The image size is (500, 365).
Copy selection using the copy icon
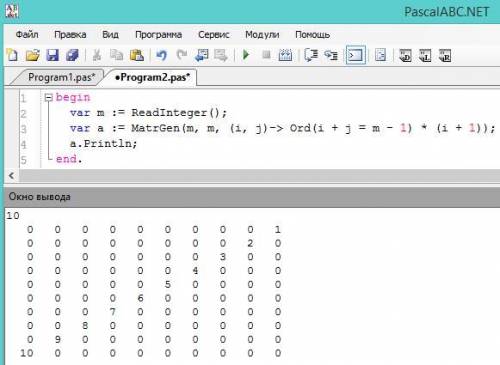click(116, 55)
